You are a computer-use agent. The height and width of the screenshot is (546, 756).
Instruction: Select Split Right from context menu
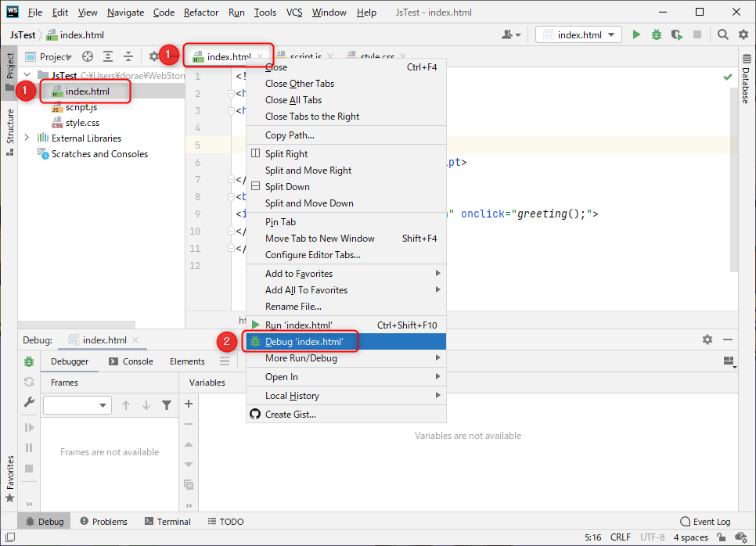click(346, 154)
